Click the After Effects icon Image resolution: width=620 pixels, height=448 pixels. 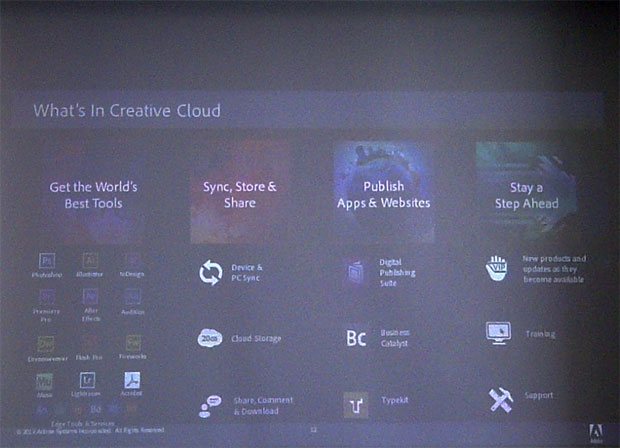pyautogui.click(x=90, y=297)
